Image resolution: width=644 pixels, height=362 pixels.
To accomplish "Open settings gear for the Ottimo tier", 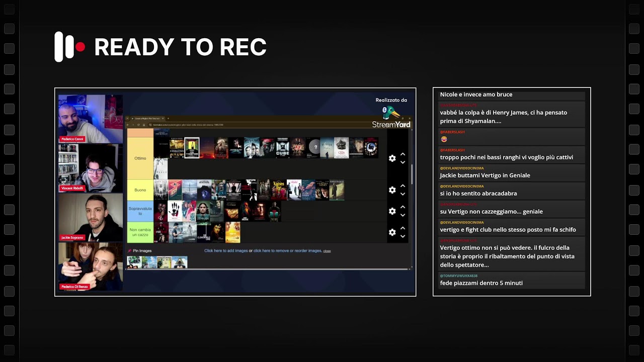I will click(392, 158).
